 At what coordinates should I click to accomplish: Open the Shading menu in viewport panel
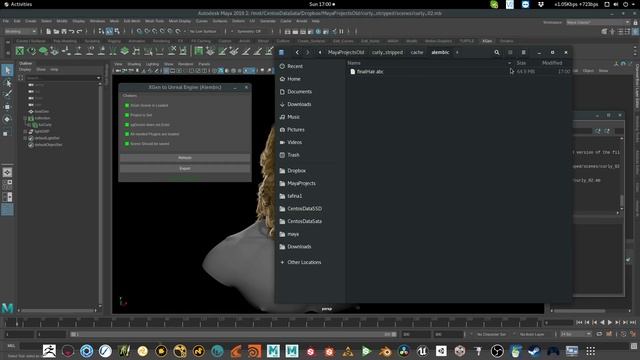[134, 64]
